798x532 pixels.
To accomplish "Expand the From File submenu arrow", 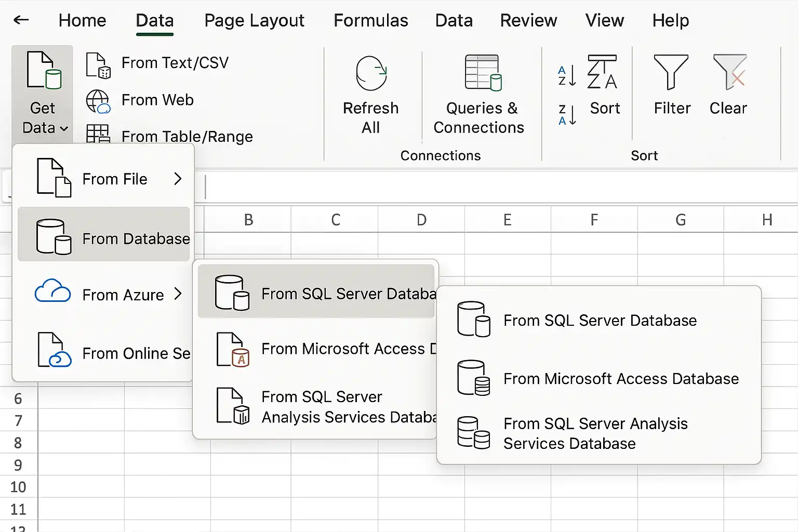I will coord(178,179).
